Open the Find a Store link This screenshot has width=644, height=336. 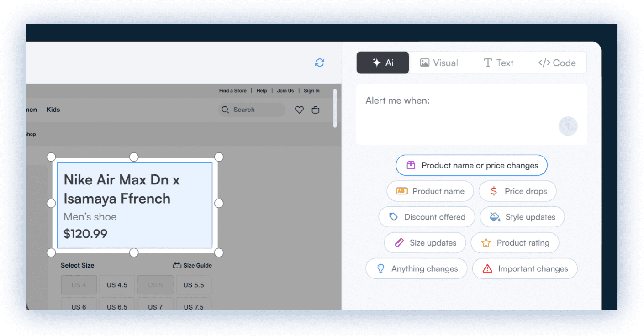pos(232,91)
